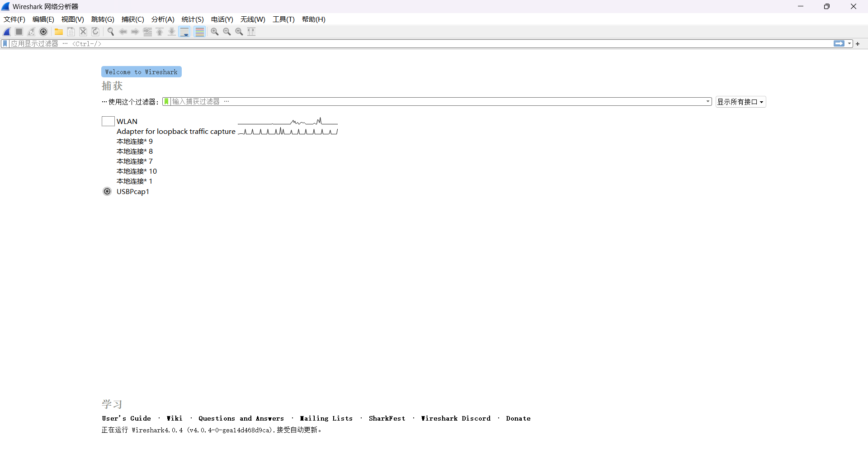Open Questions and Answers link
Image resolution: width=868 pixels, height=450 pixels.
pos(241,418)
